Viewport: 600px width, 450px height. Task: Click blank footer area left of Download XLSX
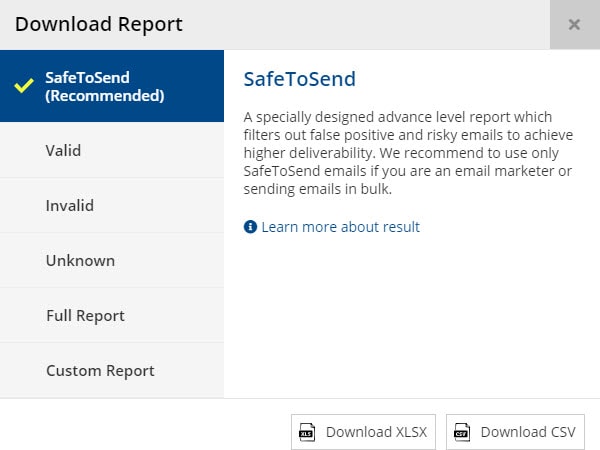(140, 430)
